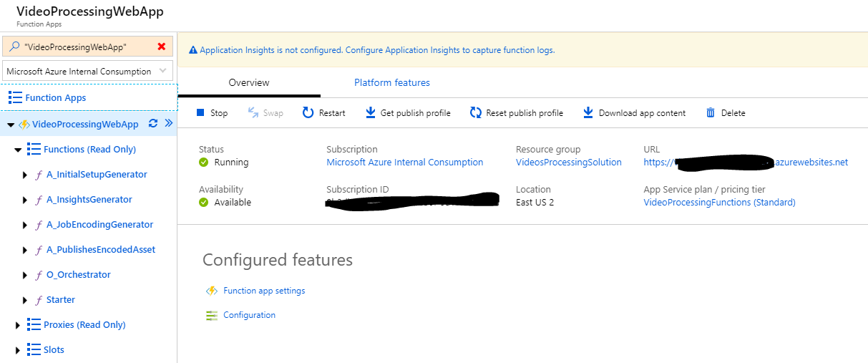Viewport: 868px width, 363px height.
Task: Expand the A_InitialSetupGenerator function
Action: tap(26, 175)
